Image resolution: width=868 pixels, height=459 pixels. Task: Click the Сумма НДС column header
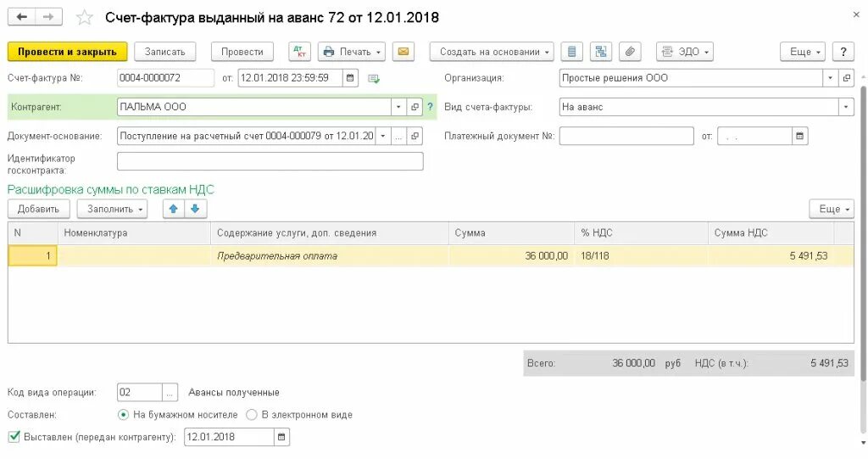coord(771,232)
